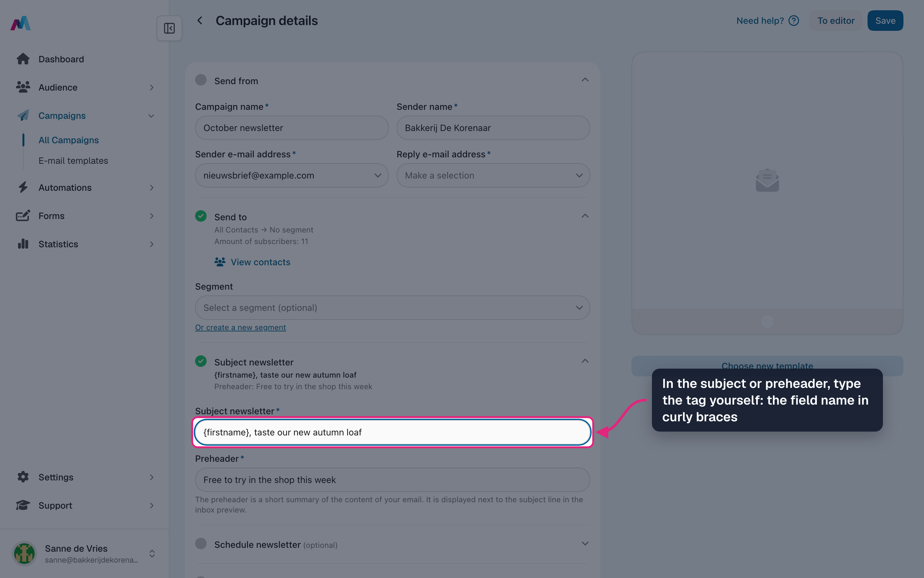The width and height of the screenshot is (924, 578).
Task: Collapse the Send to section
Action: (585, 216)
